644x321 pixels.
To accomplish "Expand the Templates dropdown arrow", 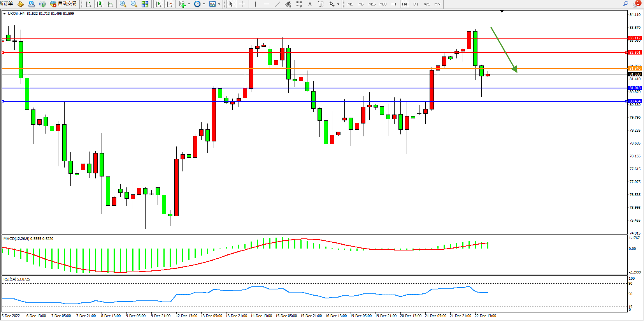I will coord(219,4).
